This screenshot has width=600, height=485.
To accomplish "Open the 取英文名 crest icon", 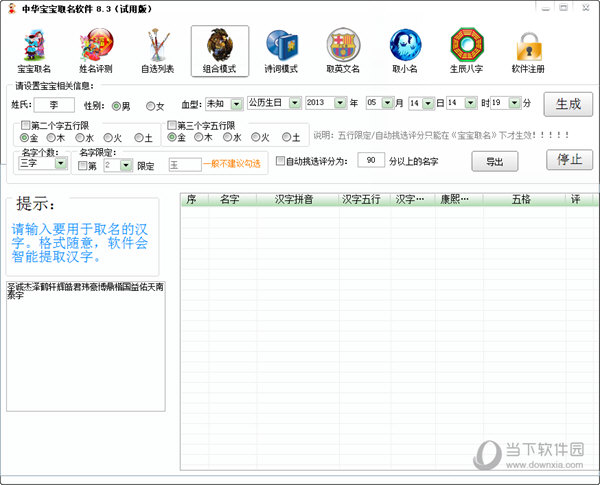I will [343, 51].
